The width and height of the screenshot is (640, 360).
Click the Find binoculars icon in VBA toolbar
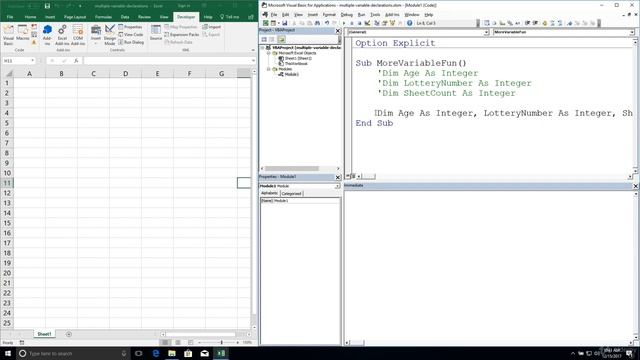tap(318, 23)
